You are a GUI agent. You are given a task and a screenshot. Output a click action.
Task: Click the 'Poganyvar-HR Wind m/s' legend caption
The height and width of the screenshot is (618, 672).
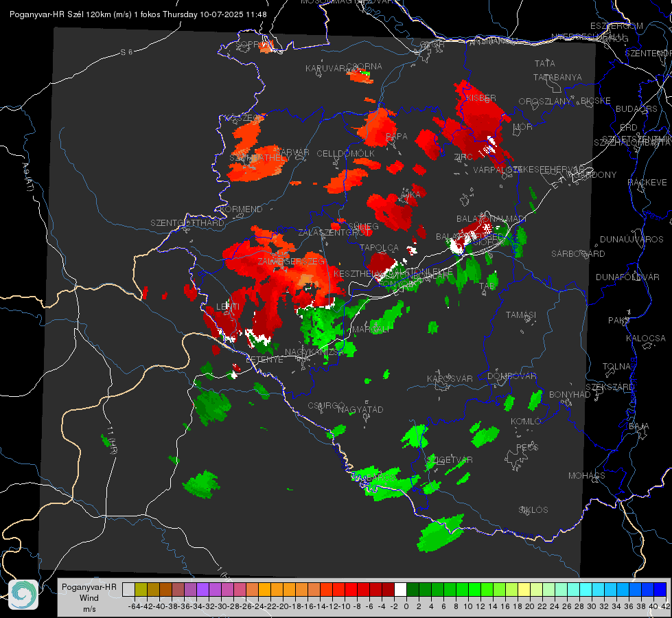(89, 598)
